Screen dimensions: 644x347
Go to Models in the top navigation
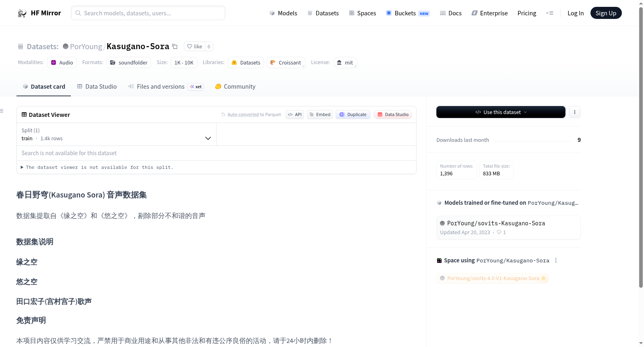[x=283, y=13]
